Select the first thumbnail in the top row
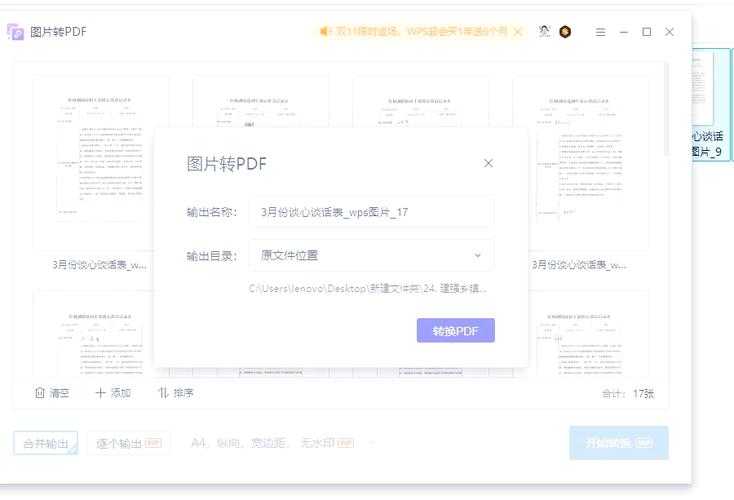Viewport: 734px width, 500px height. [x=99, y=164]
